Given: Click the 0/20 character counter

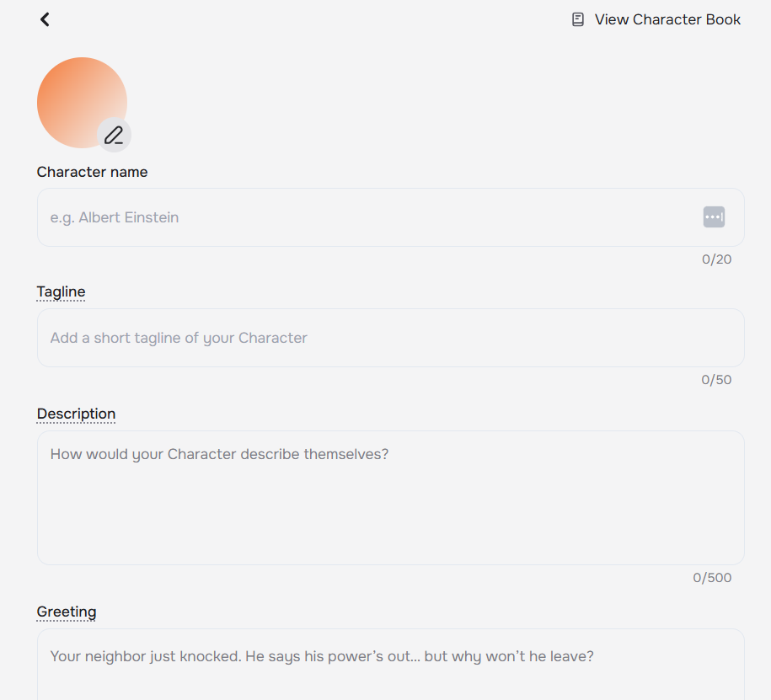Looking at the screenshot, I should (716, 259).
